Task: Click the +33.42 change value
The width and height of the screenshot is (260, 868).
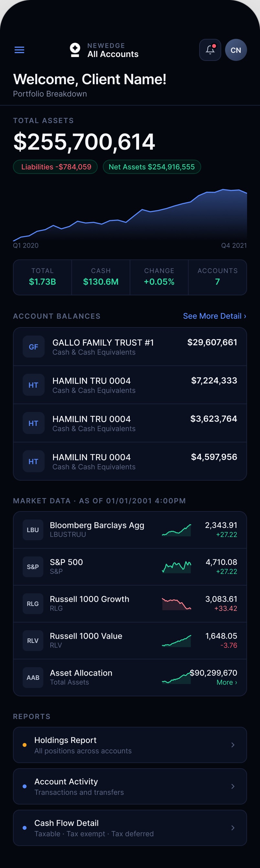Action: tap(226, 609)
